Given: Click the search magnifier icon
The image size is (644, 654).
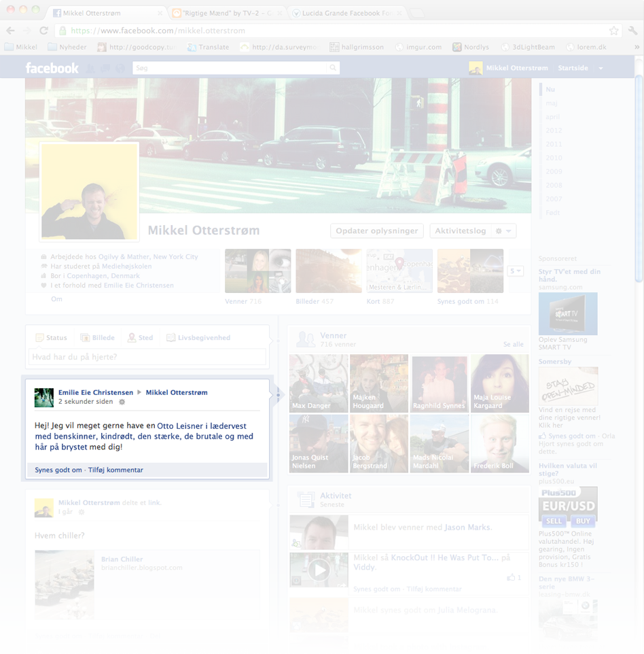Looking at the screenshot, I should (333, 67).
